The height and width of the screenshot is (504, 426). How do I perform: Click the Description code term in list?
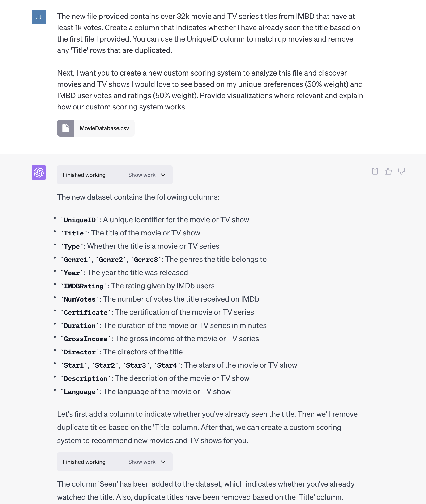click(86, 378)
